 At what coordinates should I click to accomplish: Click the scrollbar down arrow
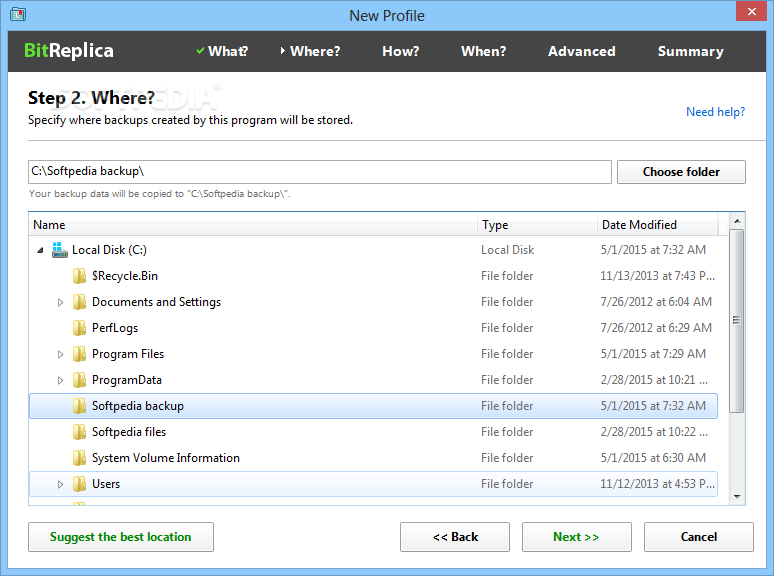click(x=736, y=497)
